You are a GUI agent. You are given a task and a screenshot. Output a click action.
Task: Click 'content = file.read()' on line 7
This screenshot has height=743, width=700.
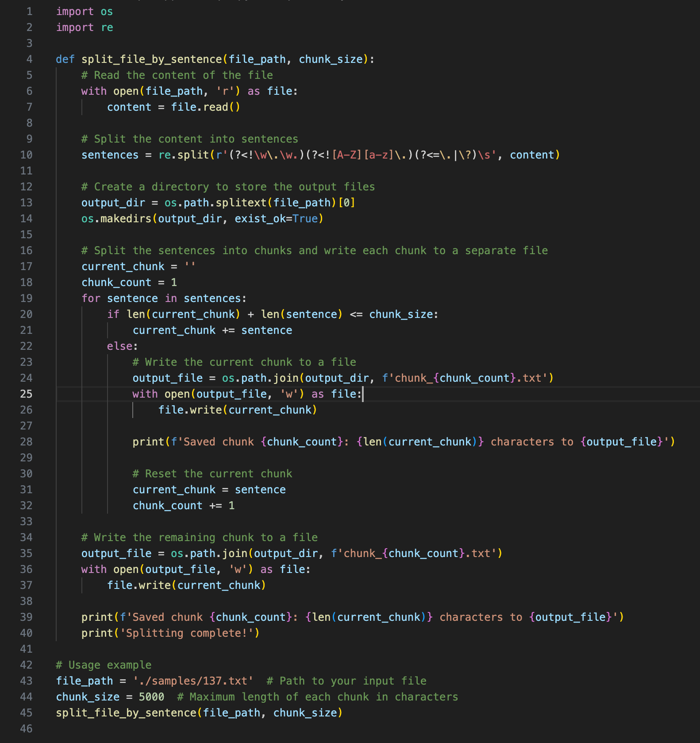coord(173,107)
